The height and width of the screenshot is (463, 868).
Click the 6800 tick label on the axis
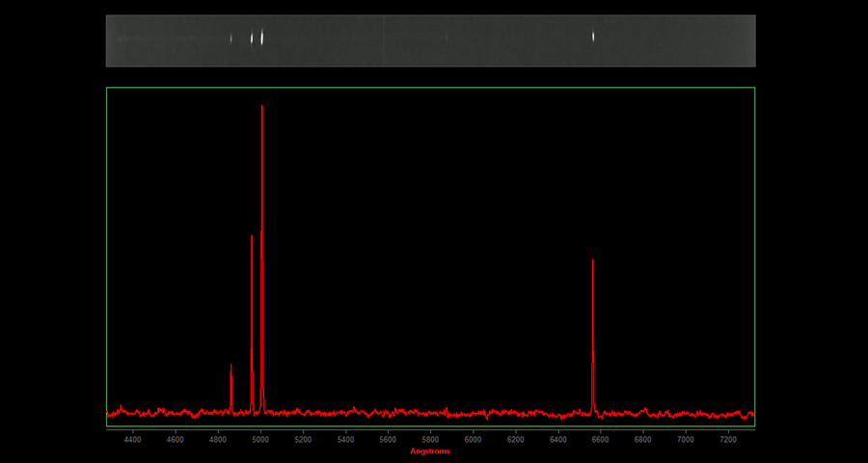pyautogui.click(x=642, y=439)
